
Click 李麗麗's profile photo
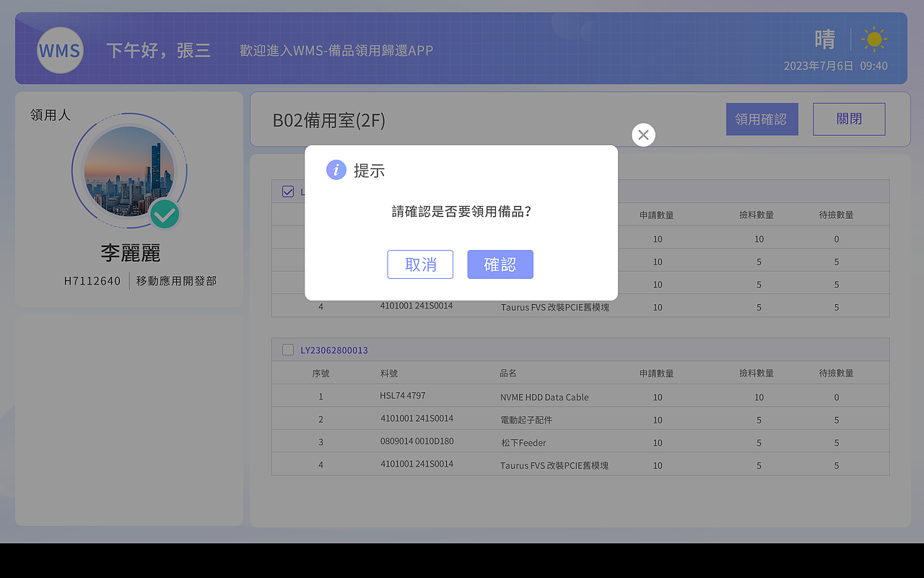click(129, 171)
